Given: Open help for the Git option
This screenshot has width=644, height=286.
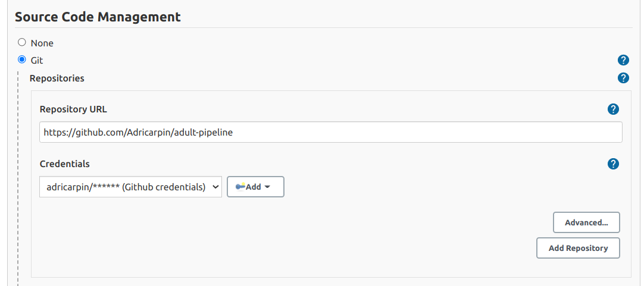Looking at the screenshot, I should [x=623, y=60].
